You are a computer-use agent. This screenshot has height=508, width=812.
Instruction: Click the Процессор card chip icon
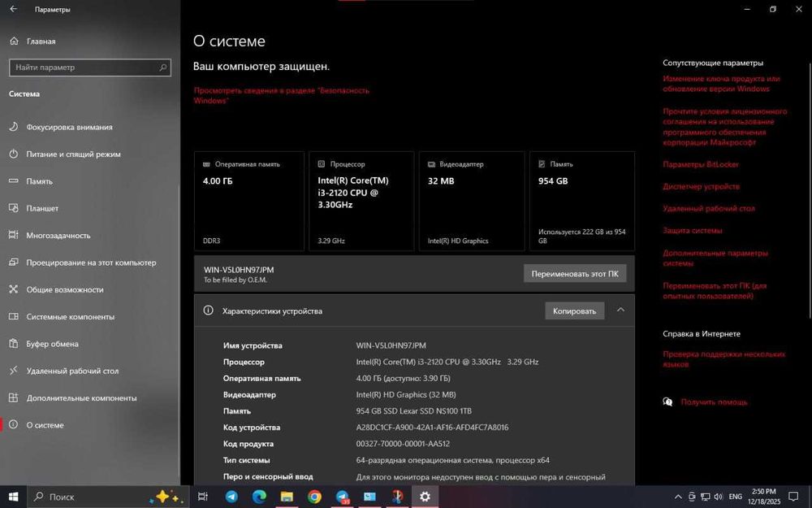[x=321, y=164]
